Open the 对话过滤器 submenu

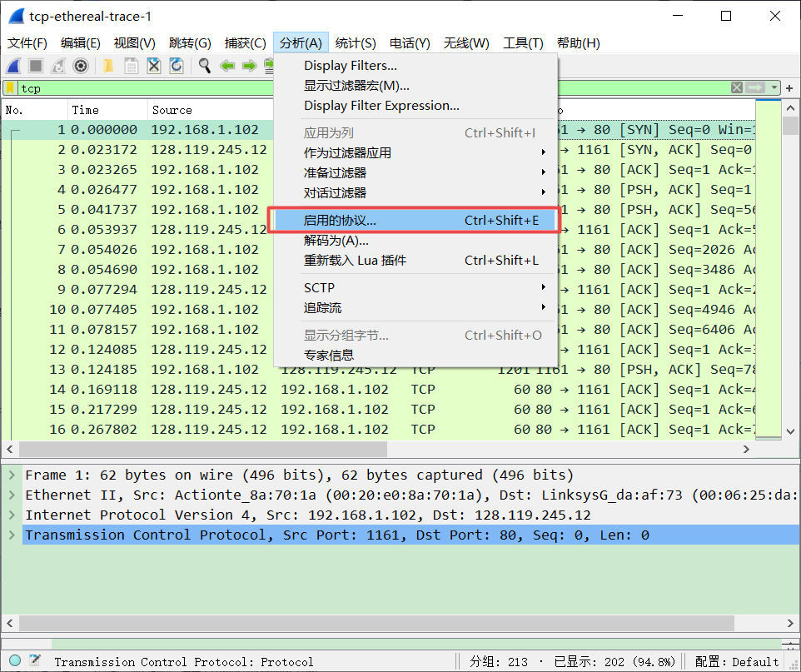pyautogui.click(x=415, y=192)
